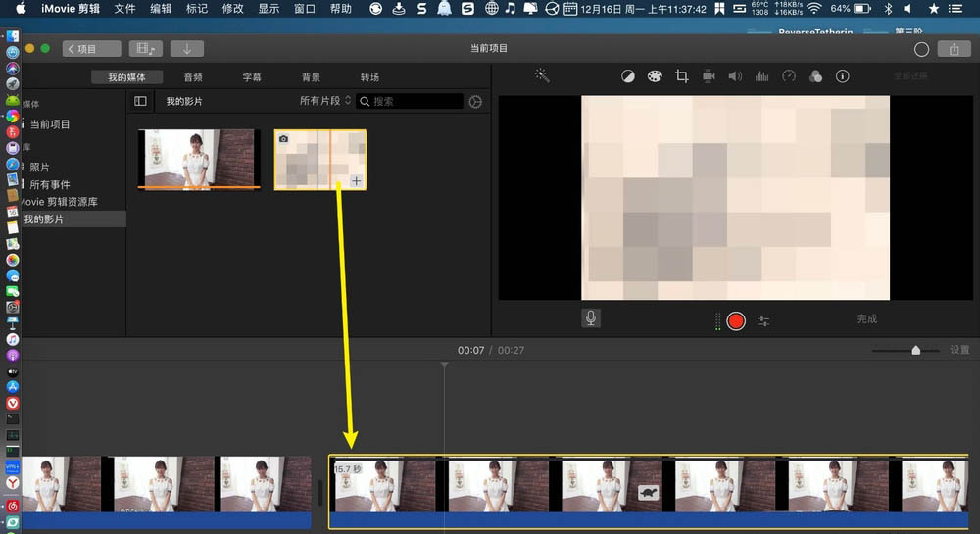Toggle the media browser film-music button
980x534 pixels.
[146, 49]
